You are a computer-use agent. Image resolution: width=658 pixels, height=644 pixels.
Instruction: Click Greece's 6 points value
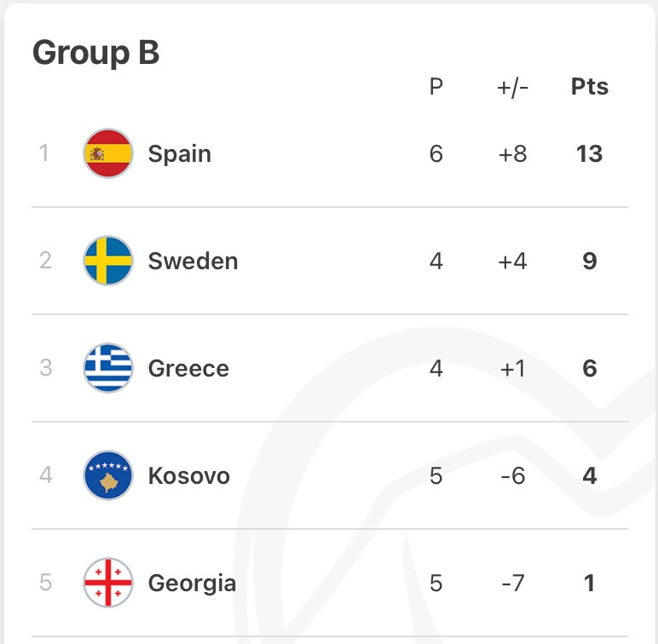click(x=590, y=368)
